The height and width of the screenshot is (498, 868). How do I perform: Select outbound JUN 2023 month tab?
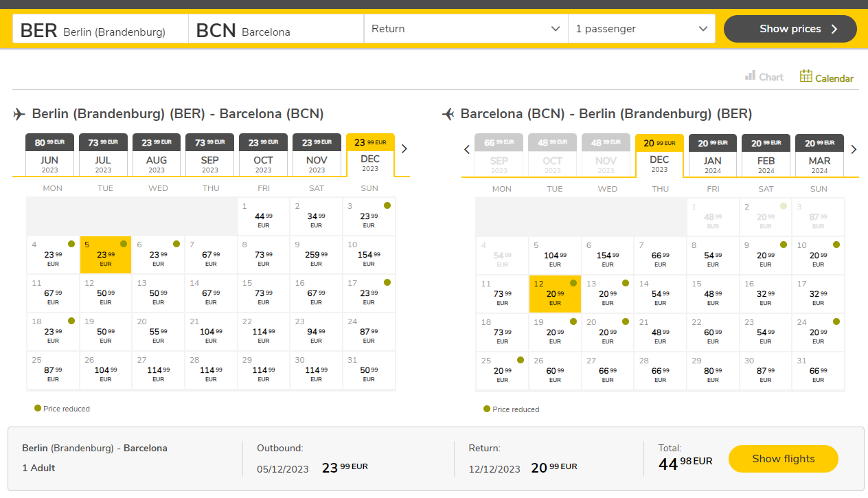49,155
